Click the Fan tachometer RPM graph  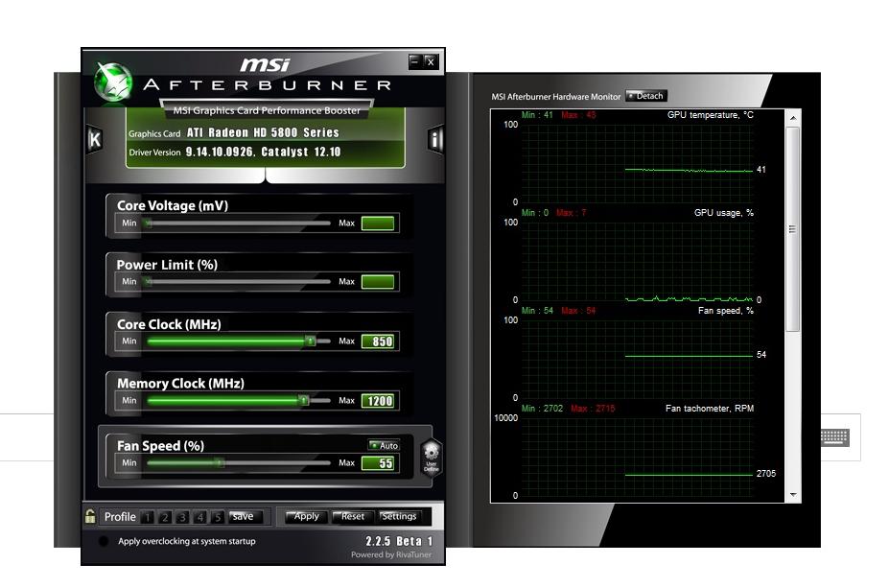click(x=637, y=457)
